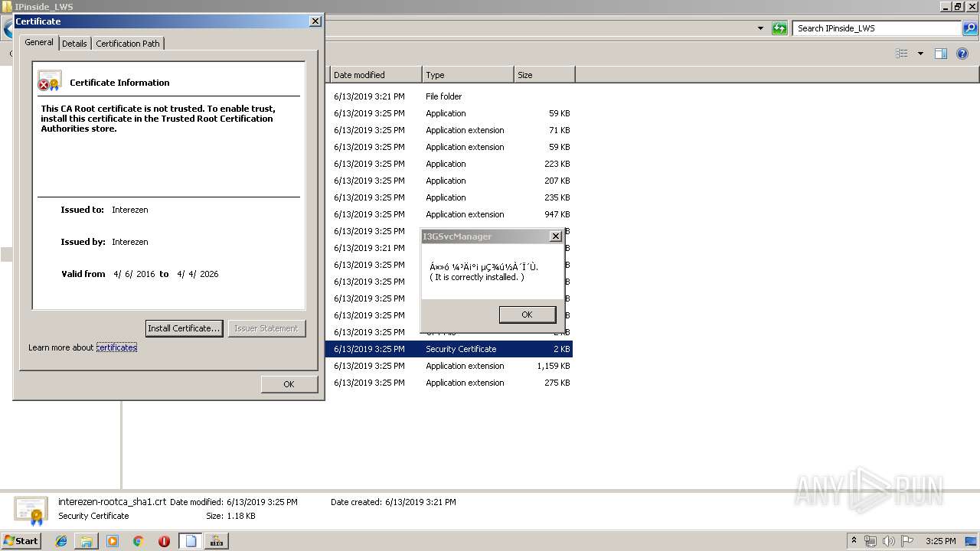Open the Start menu
980x551 pixels.
21,540
